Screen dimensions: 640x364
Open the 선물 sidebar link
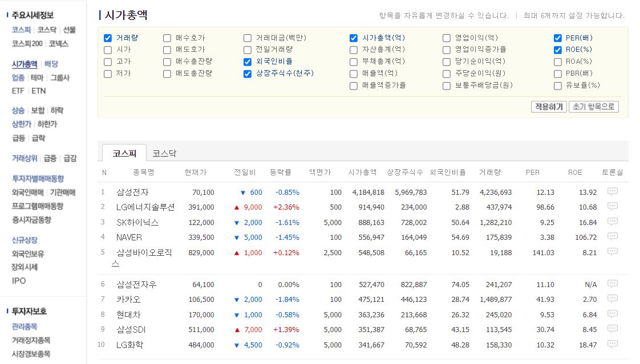pyautogui.click(x=70, y=30)
